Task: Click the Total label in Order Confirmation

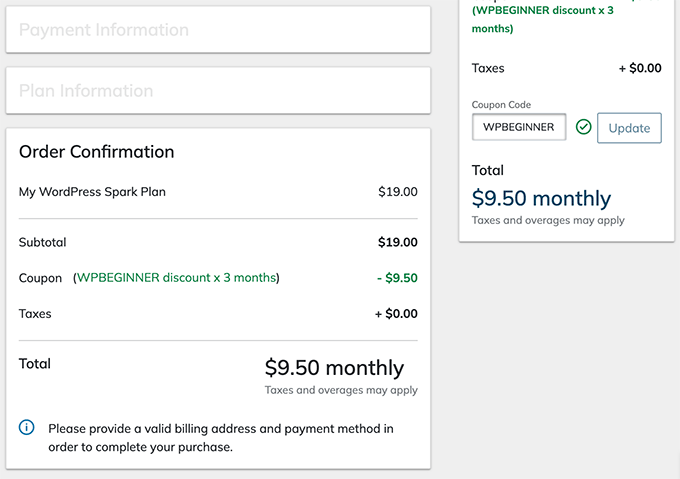Action: [35, 364]
